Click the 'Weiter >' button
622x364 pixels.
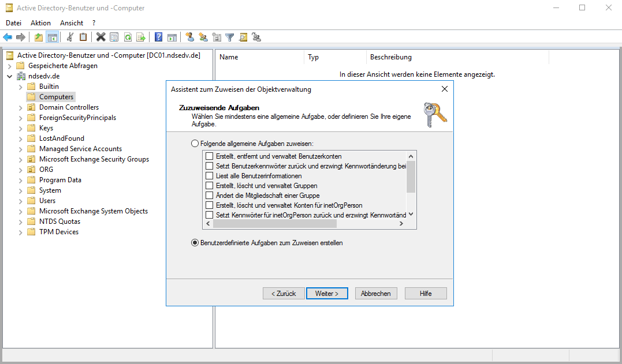(327, 293)
